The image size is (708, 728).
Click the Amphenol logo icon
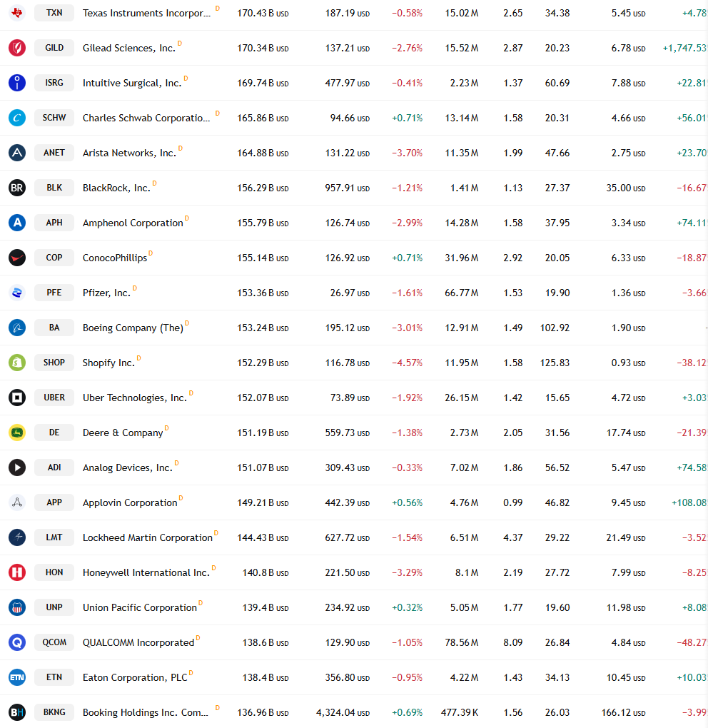click(17, 223)
